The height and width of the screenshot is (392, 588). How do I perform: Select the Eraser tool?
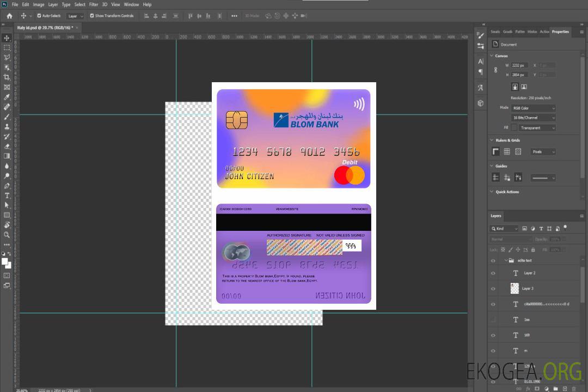(7, 146)
